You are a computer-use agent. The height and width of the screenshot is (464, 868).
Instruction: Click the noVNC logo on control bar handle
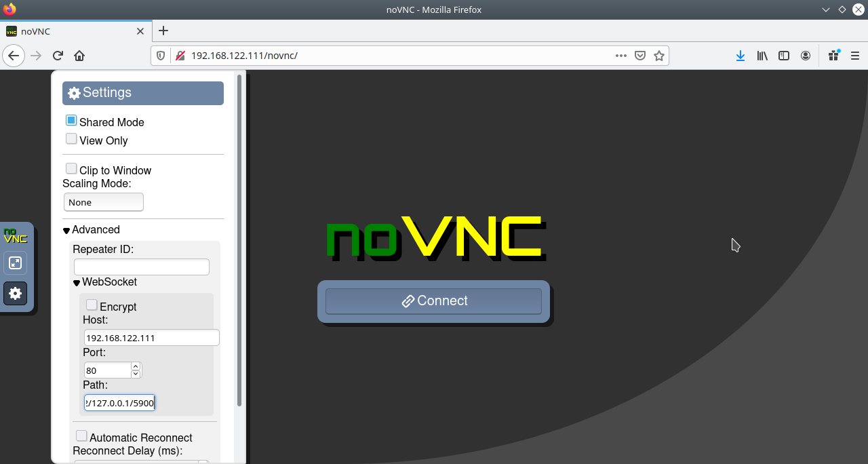click(15, 235)
